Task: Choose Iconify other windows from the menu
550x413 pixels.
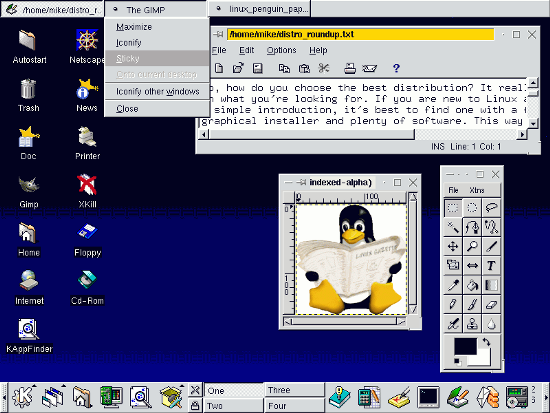Action: click(x=157, y=92)
